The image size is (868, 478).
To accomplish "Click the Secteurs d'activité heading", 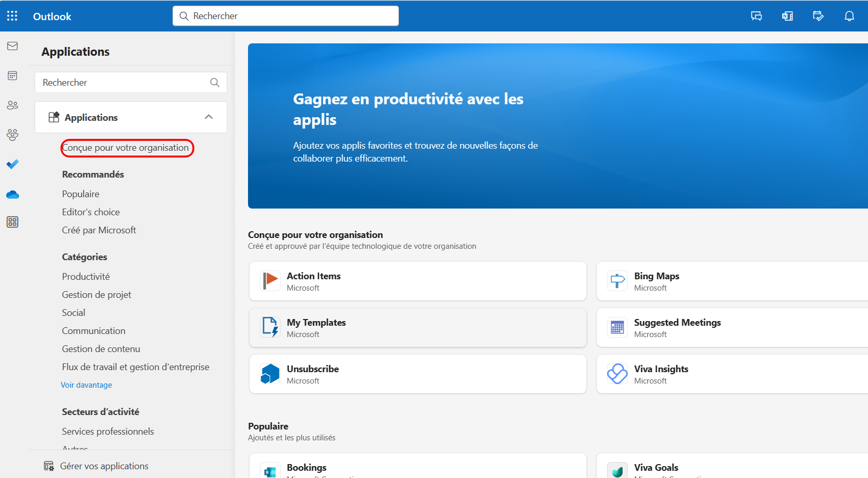I will click(101, 412).
